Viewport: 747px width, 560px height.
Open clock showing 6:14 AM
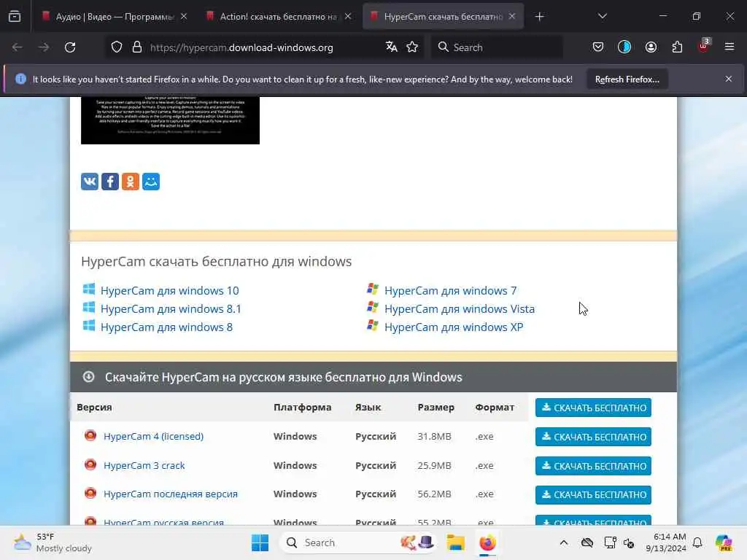tap(666, 542)
